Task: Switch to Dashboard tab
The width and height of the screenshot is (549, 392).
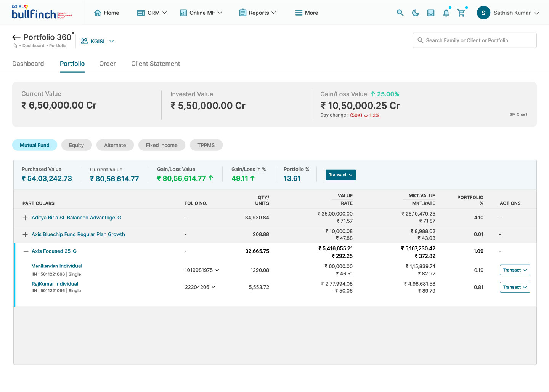Action: click(x=28, y=64)
